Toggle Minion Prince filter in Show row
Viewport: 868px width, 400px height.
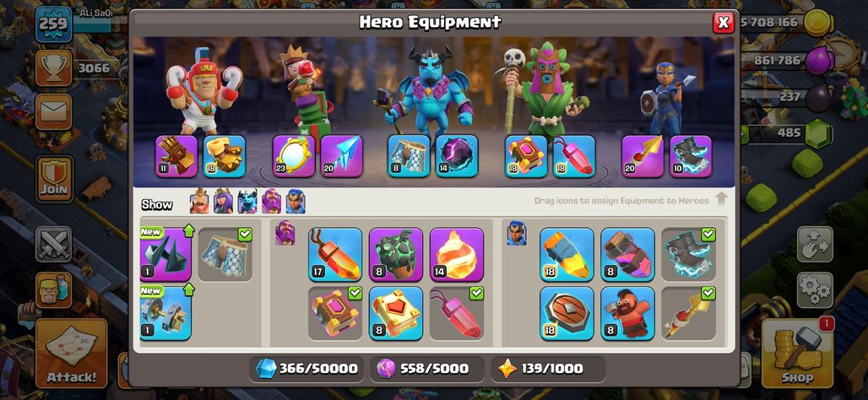pos(247,202)
